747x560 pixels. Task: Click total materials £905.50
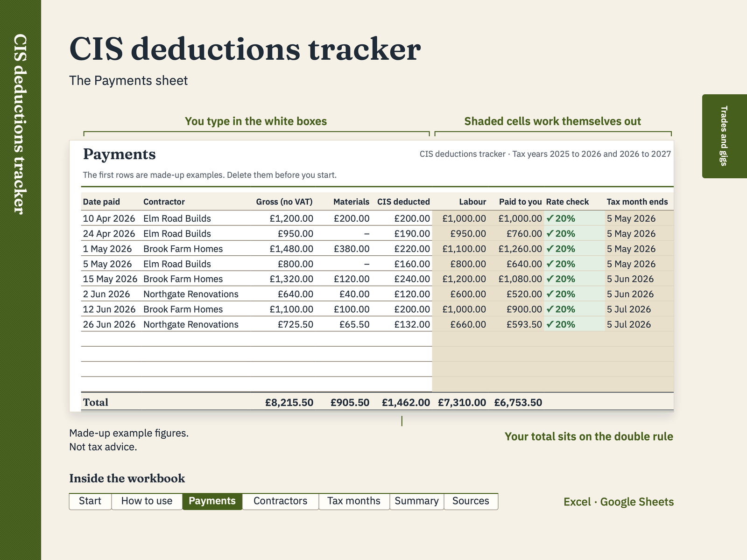(350, 402)
